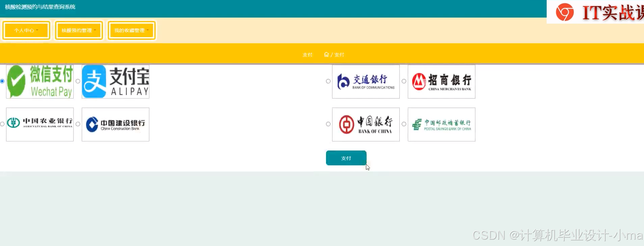This screenshot has height=246, width=644.
Task: Click the Agricultural Bank of China logo
Action: coord(40,125)
